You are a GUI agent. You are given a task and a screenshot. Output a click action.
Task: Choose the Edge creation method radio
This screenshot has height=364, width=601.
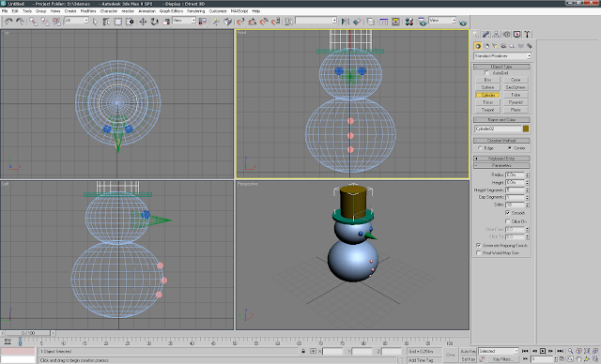(x=480, y=148)
